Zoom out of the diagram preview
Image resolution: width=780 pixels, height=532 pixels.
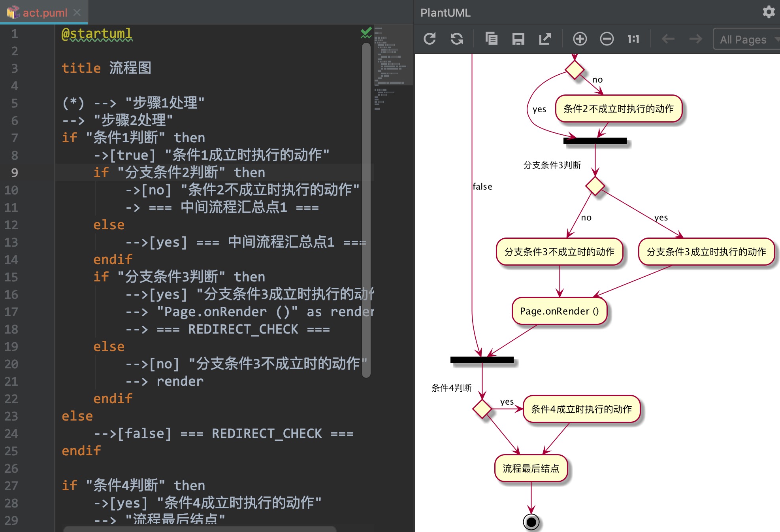(607, 39)
